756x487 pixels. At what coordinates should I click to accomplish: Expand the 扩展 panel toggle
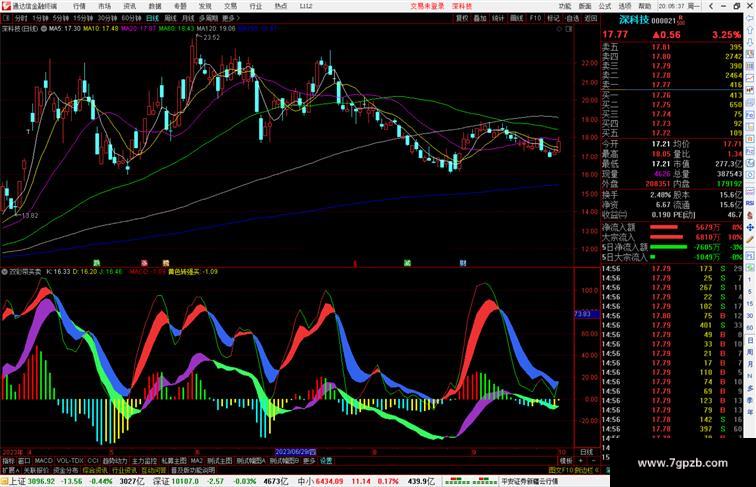[10, 470]
